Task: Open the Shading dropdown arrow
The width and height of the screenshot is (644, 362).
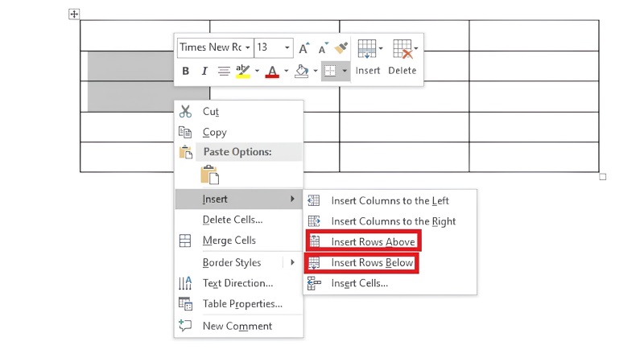Action: pyautogui.click(x=316, y=71)
